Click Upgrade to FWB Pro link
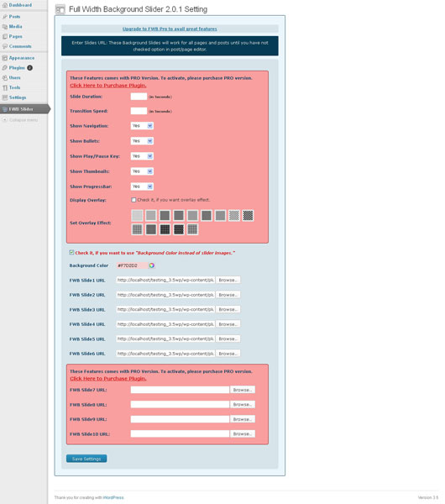Image resolution: width=445 pixels, height=504 pixels. pos(170,29)
